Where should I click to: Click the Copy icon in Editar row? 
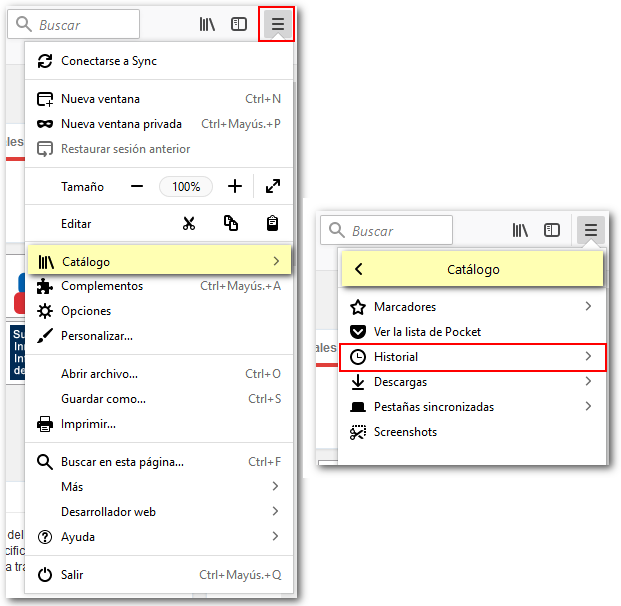point(231,224)
